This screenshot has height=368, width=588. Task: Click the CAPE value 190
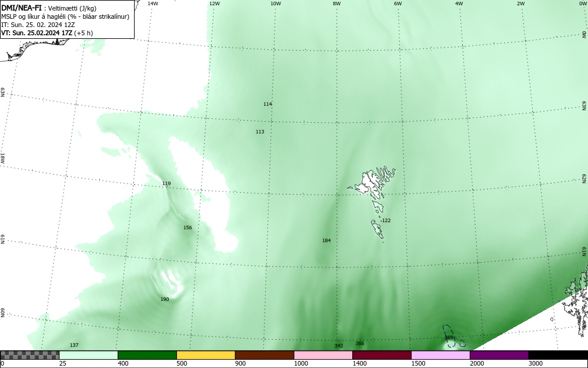point(165,299)
